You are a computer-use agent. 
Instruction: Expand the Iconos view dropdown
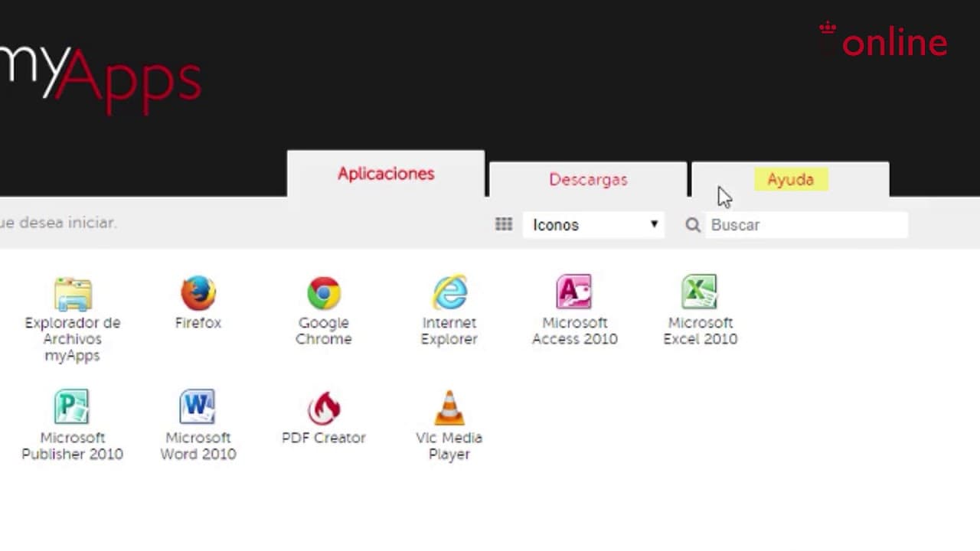[x=593, y=225]
